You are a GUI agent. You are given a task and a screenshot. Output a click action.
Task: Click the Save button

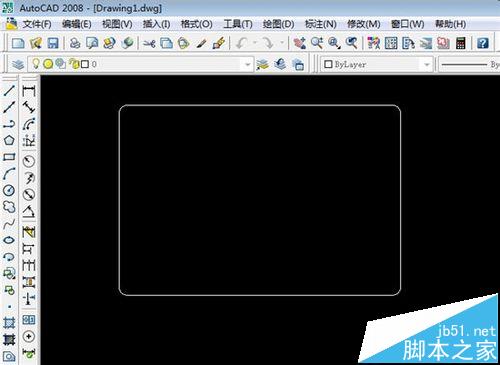[x=53, y=43]
